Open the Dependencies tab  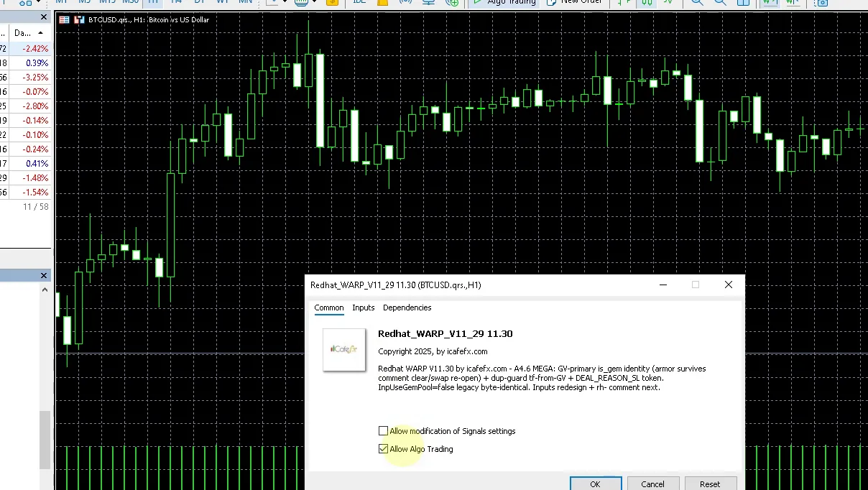(x=407, y=308)
